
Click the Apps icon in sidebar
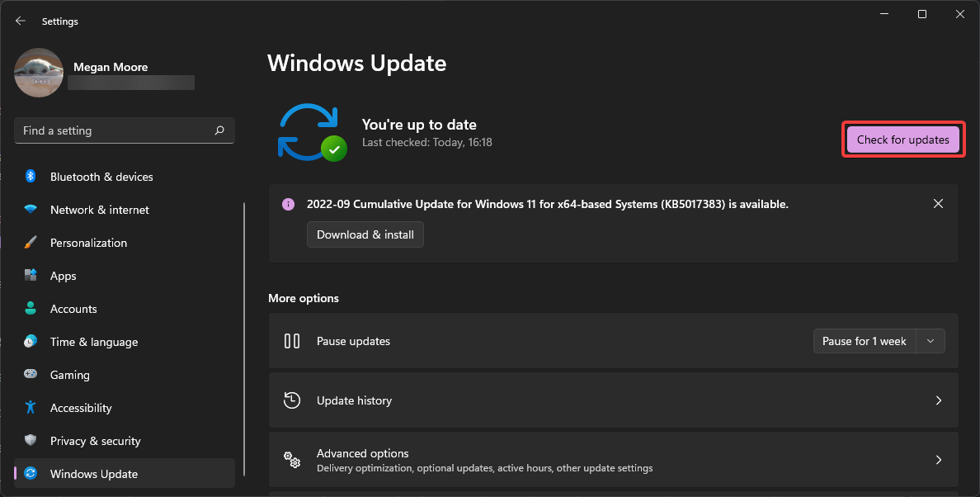coord(31,276)
